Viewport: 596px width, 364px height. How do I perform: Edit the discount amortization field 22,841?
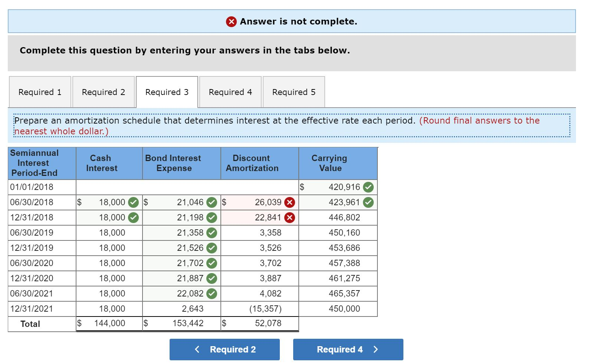point(260,217)
